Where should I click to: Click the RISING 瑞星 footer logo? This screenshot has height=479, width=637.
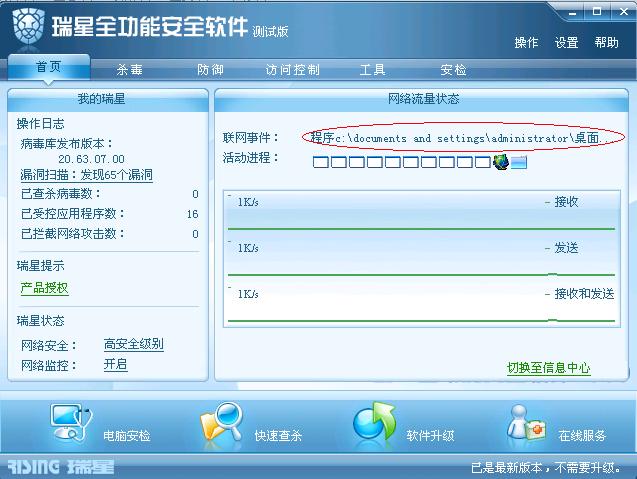[61, 467]
